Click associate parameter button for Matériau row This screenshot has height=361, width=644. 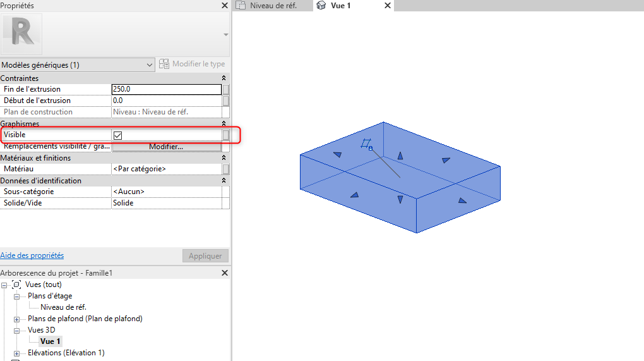pos(225,169)
